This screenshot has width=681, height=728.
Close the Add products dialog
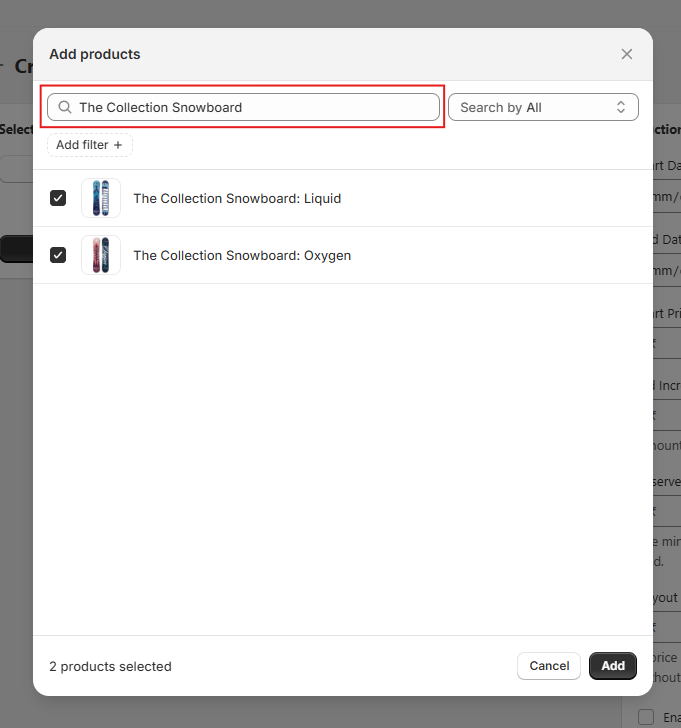point(626,54)
